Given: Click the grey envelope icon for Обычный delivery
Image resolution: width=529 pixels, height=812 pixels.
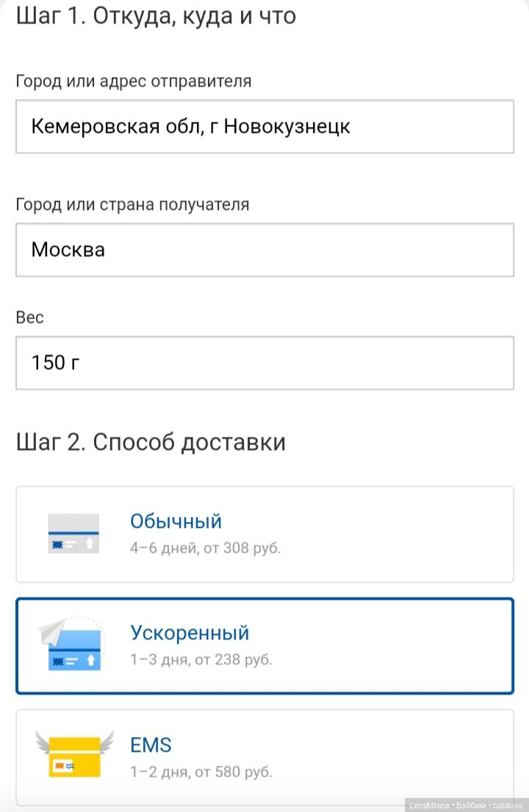Looking at the screenshot, I should (x=73, y=534).
